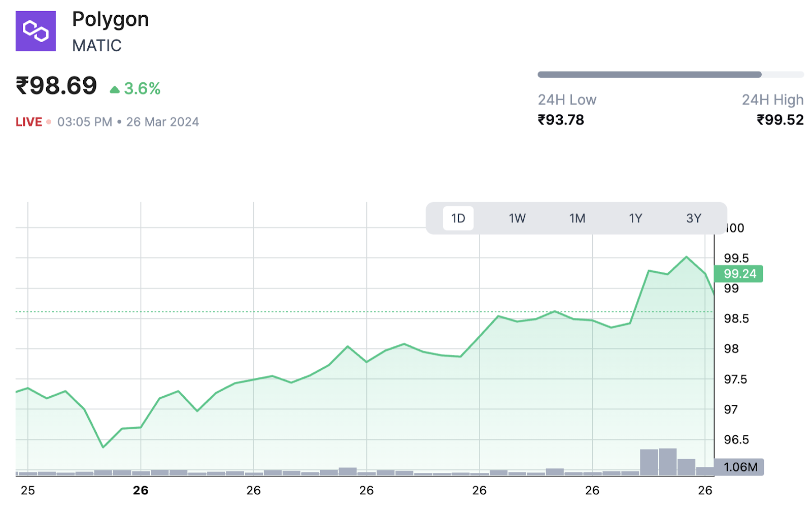Click the bold 26 date axis label

coord(141,490)
